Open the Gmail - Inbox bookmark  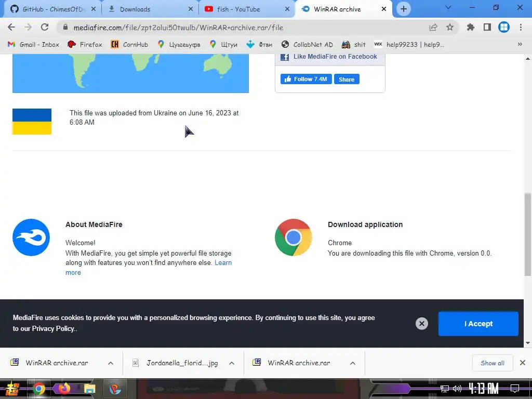[x=33, y=45]
